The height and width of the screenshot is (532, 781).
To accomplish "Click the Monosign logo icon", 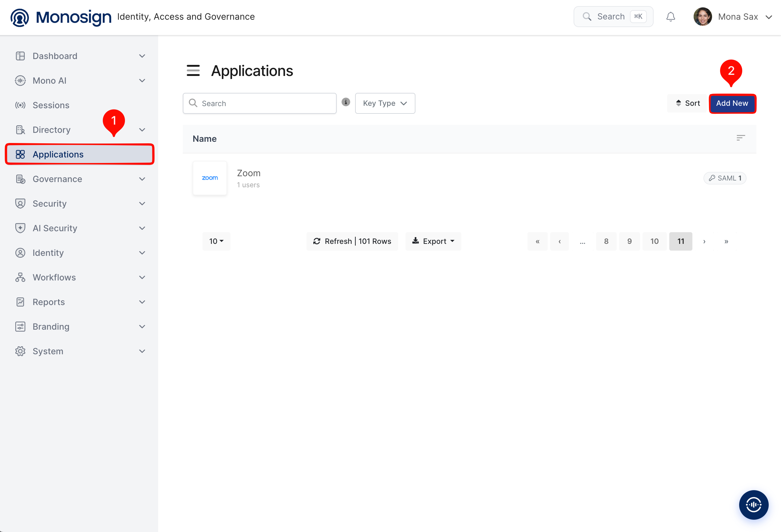I will tap(19, 17).
